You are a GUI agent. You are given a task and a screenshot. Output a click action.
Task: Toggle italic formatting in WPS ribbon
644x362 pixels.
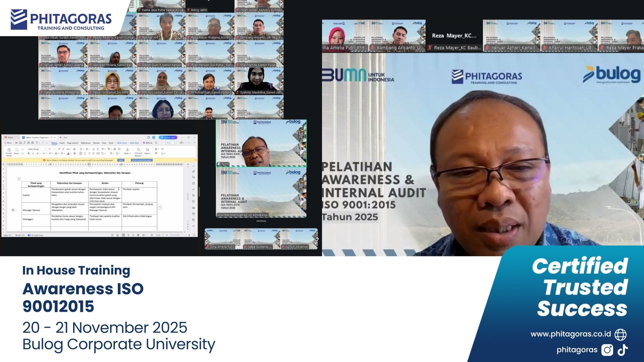pos(33,153)
